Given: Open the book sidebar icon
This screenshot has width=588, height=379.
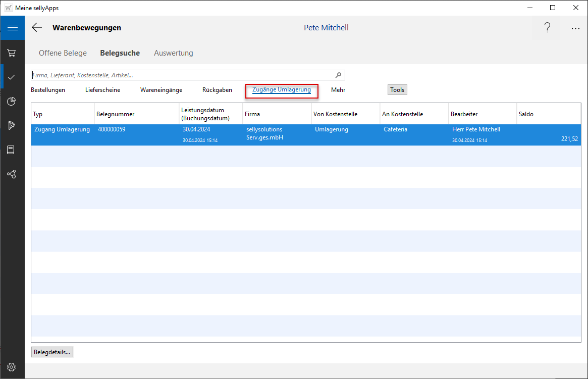Looking at the screenshot, I should (12, 150).
